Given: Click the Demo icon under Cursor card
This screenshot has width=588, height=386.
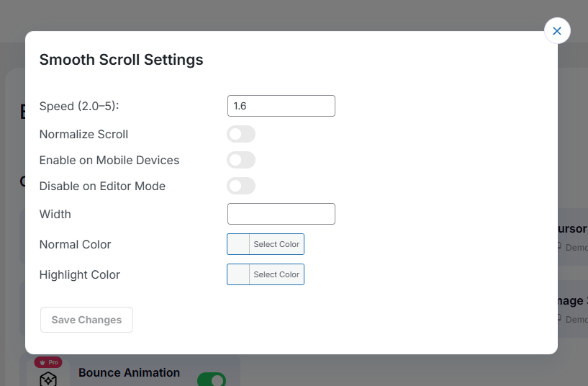Looking at the screenshot, I should click(559, 246).
